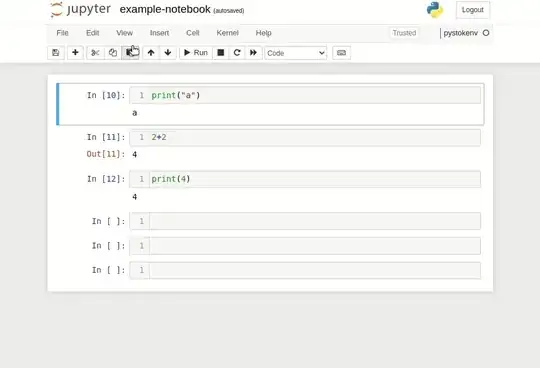Copy selected cells via the toolbar icon
Viewport: 540px width, 368px height.
coord(113,53)
